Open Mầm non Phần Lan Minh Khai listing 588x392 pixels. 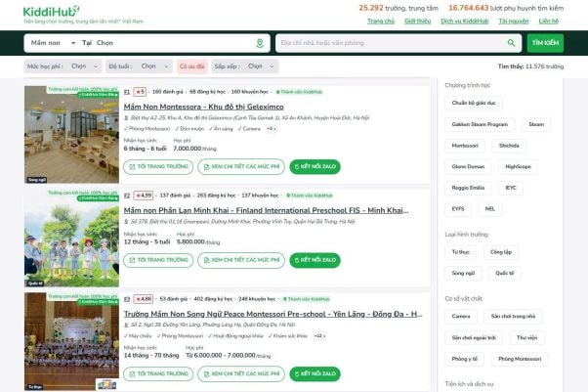(x=267, y=210)
